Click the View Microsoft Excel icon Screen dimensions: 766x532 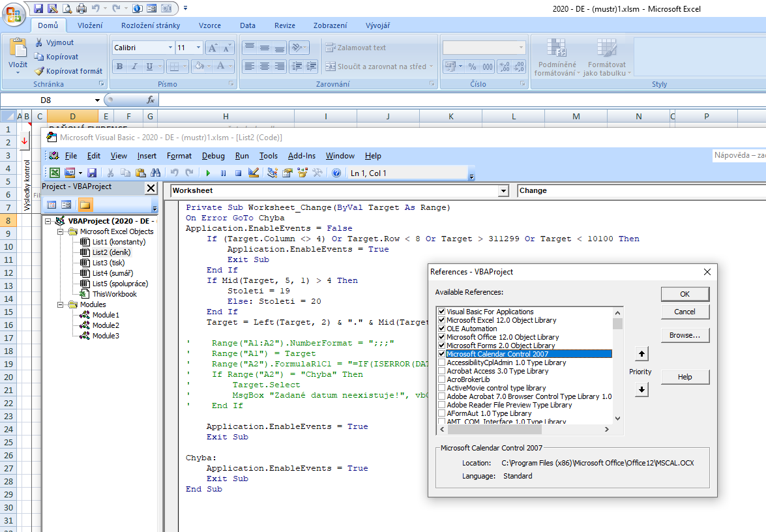coord(55,173)
